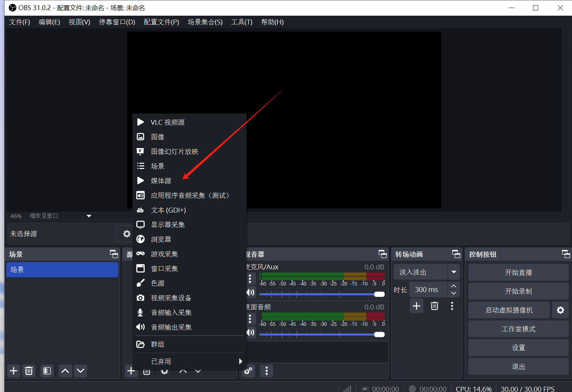The height and width of the screenshot is (392, 572).
Task: Mute the 麦克风/Aux audio source
Action: (x=251, y=292)
